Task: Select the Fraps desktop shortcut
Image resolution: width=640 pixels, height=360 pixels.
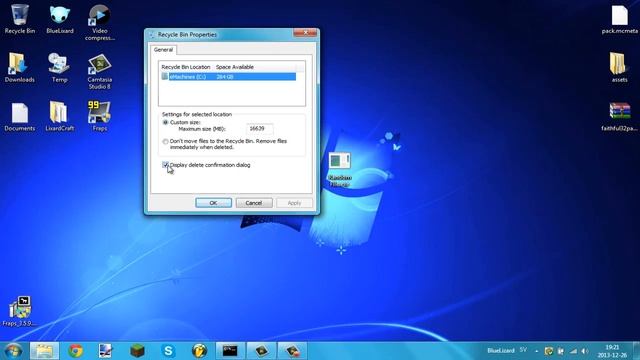Action: 100,116
